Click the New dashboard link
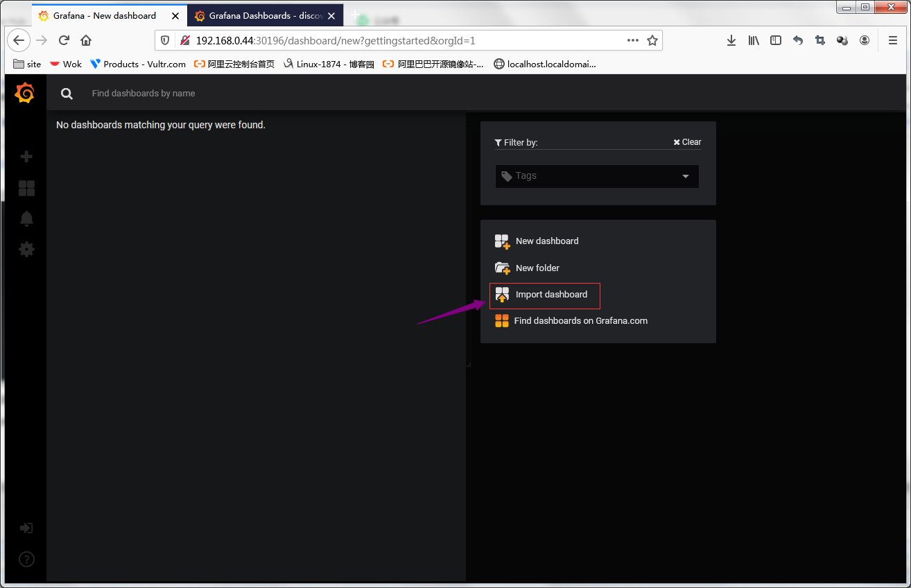This screenshot has height=588, width=911. click(547, 241)
